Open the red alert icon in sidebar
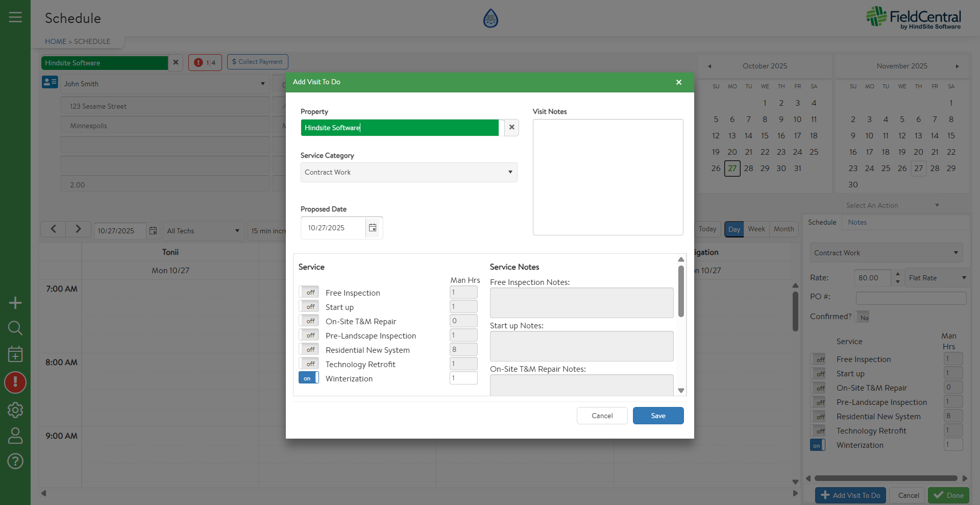 [15, 382]
